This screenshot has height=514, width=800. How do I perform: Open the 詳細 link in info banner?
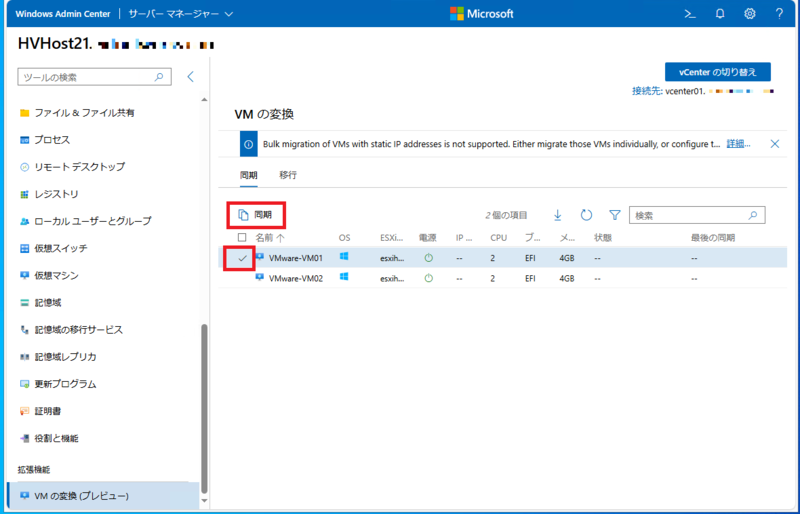click(738, 144)
